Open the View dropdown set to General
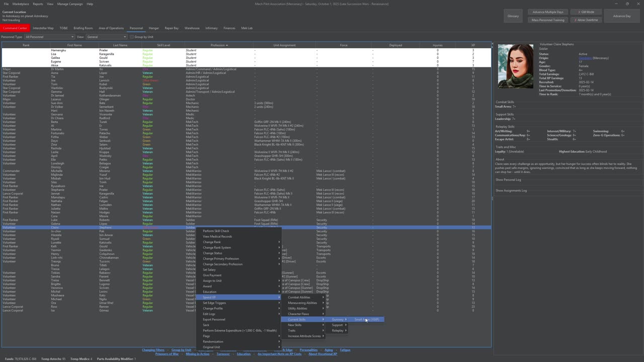This screenshot has width=644, height=362. tap(107, 37)
